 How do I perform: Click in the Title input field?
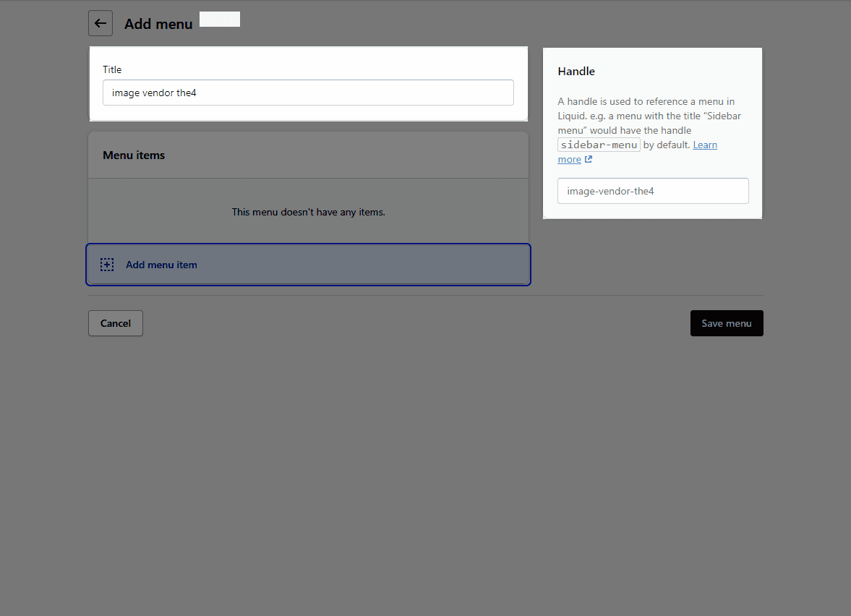pyautogui.click(x=308, y=93)
